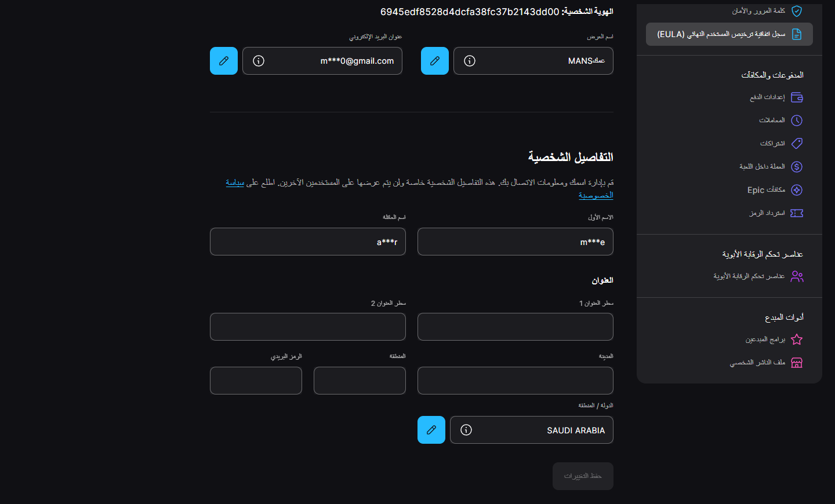Click the pencil icon beside the display name
The image size is (835, 504).
pos(435,61)
